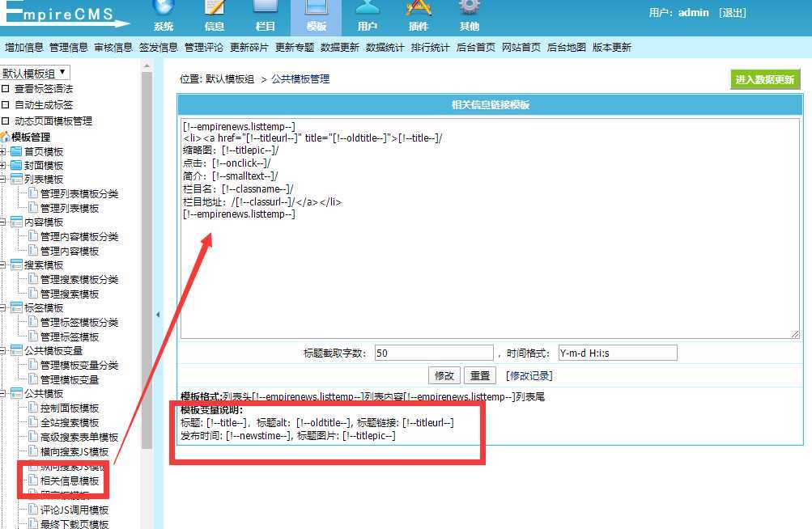Collapse the left sidebar with the arrow handle

pos(158,314)
